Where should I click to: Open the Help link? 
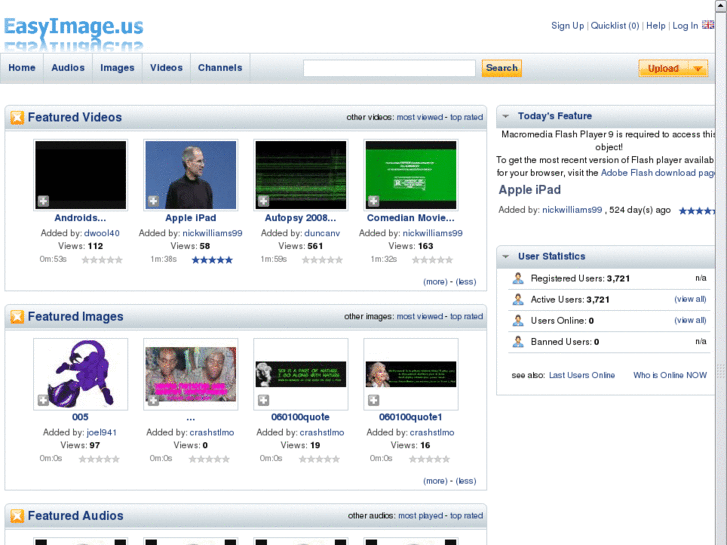point(656,26)
